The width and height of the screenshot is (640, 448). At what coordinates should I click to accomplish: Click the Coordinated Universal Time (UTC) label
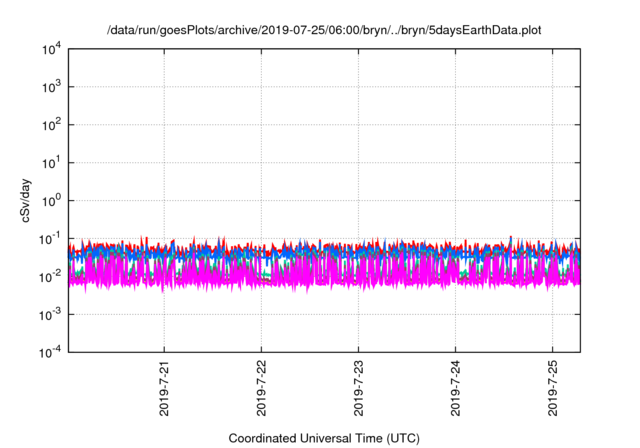pyautogui.click(x=324, y=438)
